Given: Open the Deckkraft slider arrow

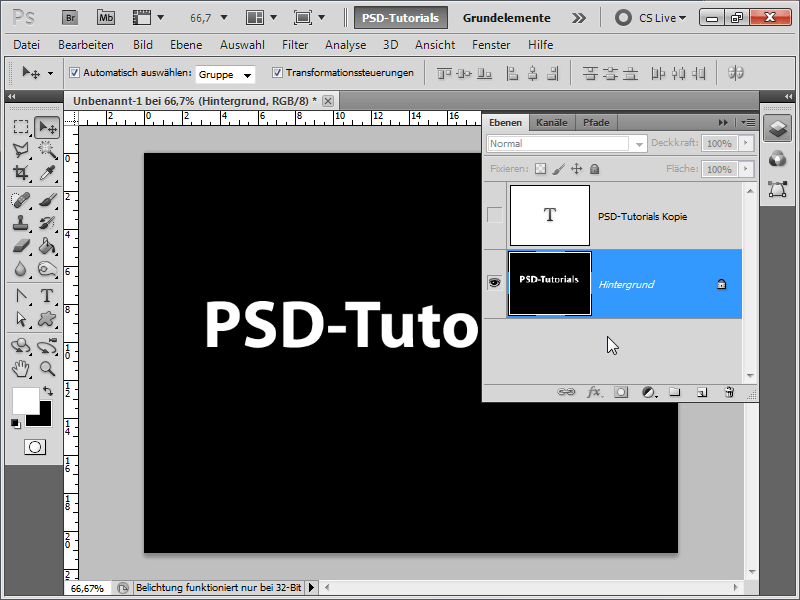Looking at the screenshot, I should [x=746, y=143].
